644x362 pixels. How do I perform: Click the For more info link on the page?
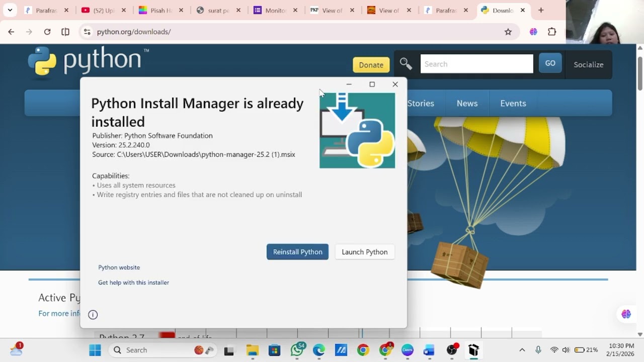(x=59, y=313)
